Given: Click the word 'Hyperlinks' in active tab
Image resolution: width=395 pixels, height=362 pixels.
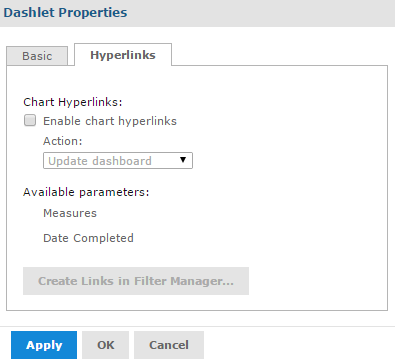Looking at the screenshot, I should pyautogui.click(x=123, y=55).
